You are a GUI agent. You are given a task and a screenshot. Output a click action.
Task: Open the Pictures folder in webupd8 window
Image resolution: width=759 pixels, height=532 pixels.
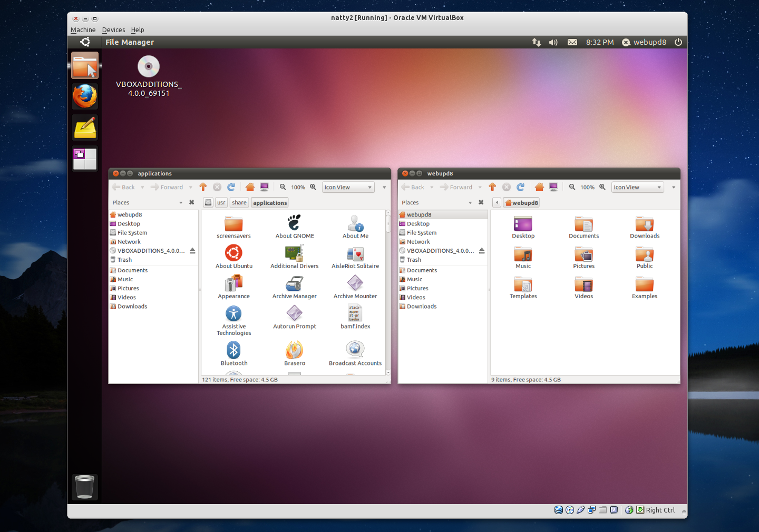point(583,257)
